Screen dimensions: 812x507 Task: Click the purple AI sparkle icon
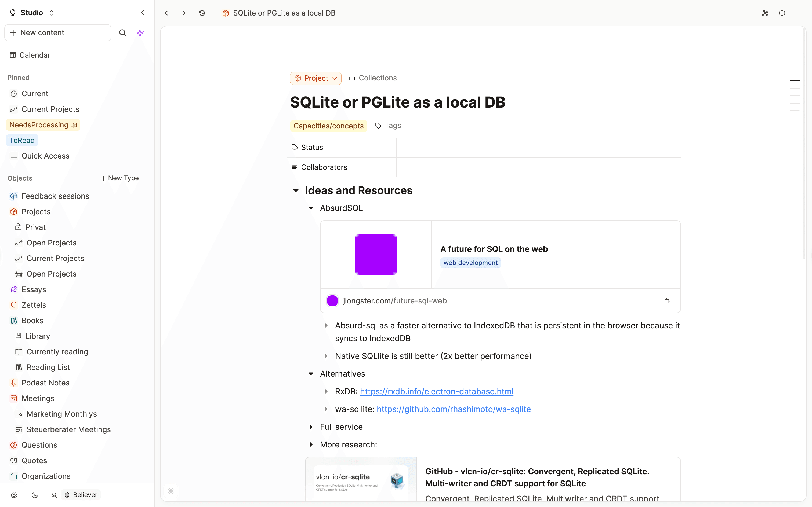141,32
